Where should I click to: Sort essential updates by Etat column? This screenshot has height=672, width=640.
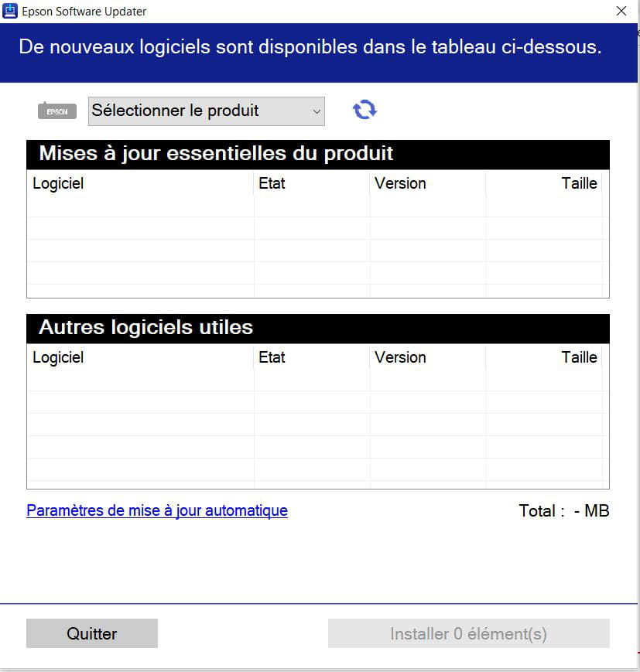pyautogui.click(x=311, y=183)
